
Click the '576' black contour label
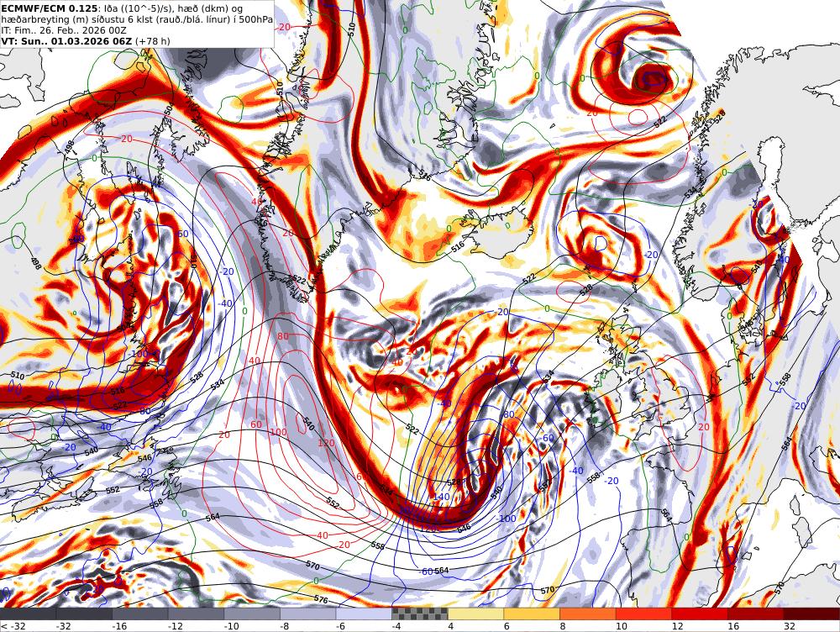point(321,598)
